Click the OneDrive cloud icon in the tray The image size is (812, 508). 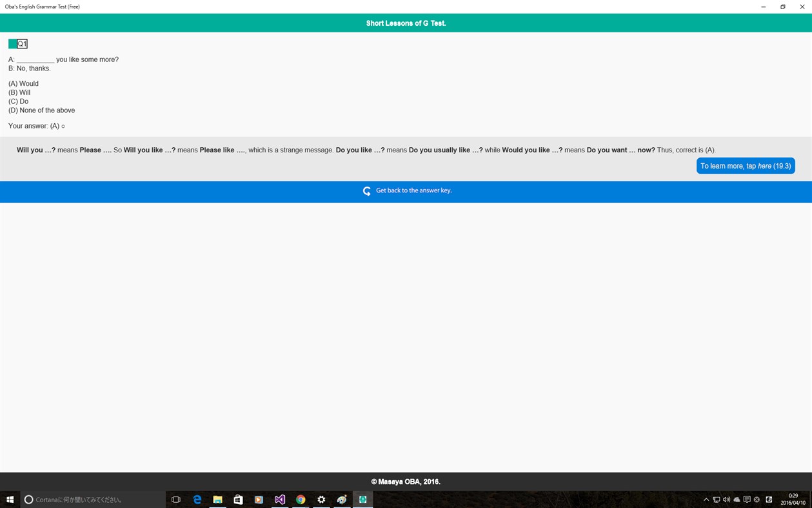(x=737, y=500)
